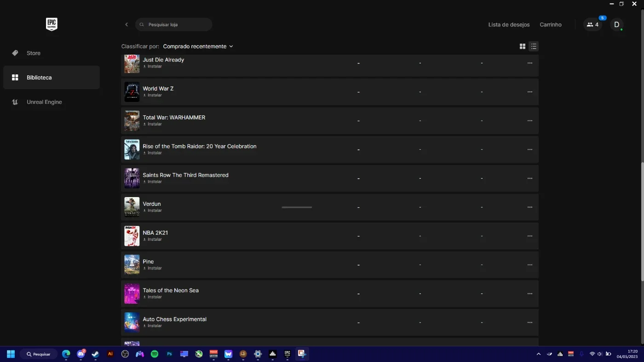Screen dimensions: 644x362
Task: Open options menu for Tales of the Neon Sea
Action: click(530, 294)
